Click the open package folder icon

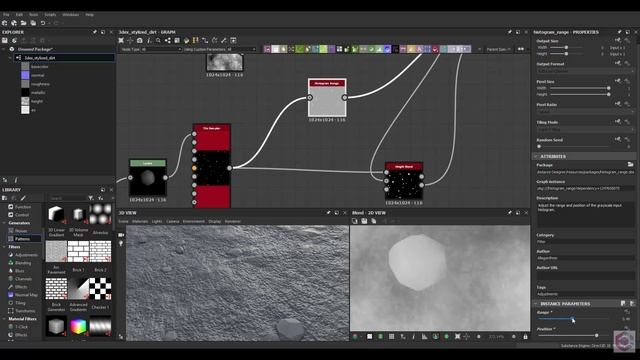pyautogui.click(x=24, y=23)
